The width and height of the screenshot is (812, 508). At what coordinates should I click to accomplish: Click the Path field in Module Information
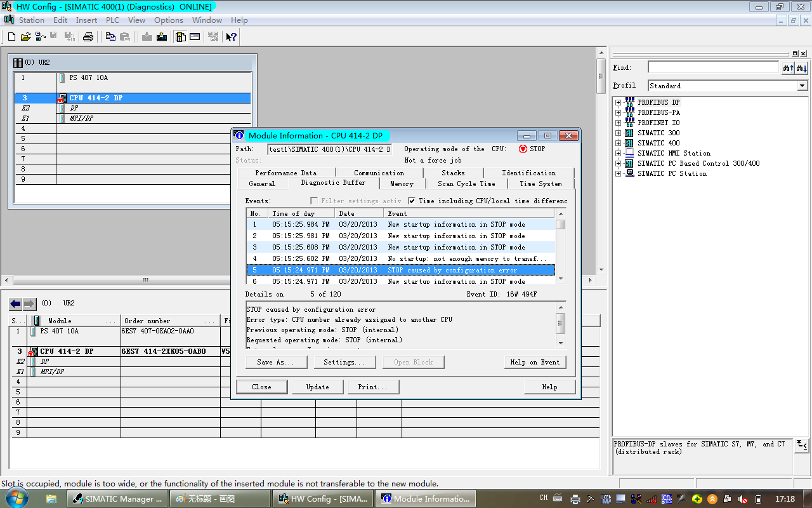pos(329,149)
